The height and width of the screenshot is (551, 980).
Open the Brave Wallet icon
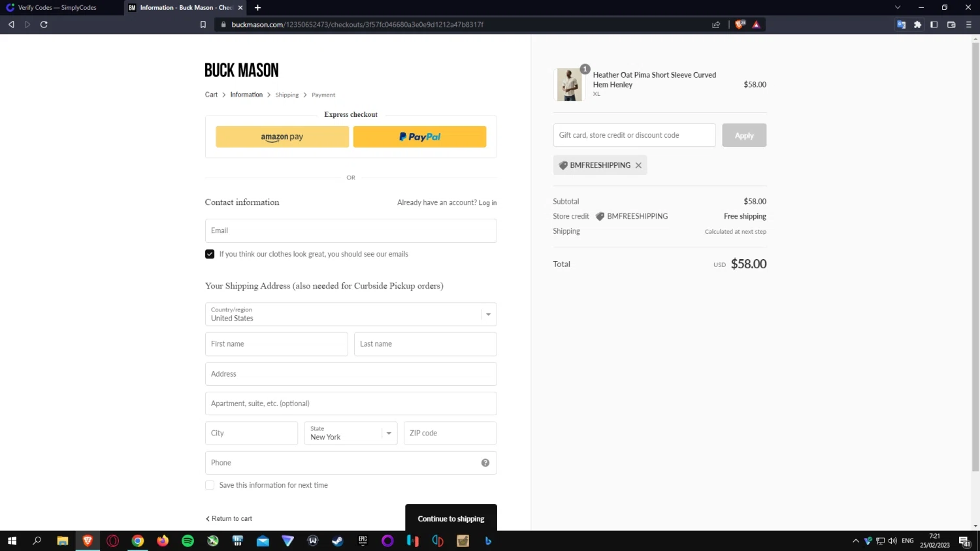tap(951, 25)
